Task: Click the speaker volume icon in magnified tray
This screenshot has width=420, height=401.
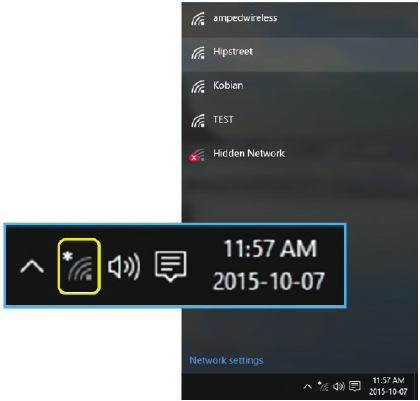Action: (x=124, y=267)
